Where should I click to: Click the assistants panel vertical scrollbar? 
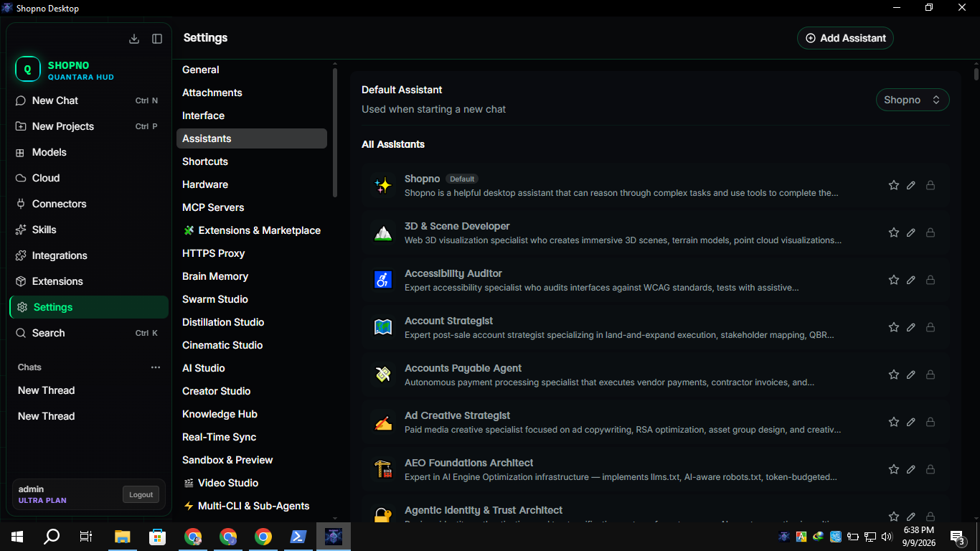(x=976, y=74)
